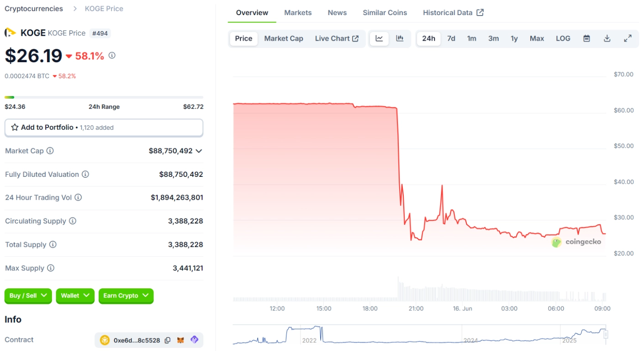
Task: Toggle LOG scale on chart
Action: pos(563,38)
